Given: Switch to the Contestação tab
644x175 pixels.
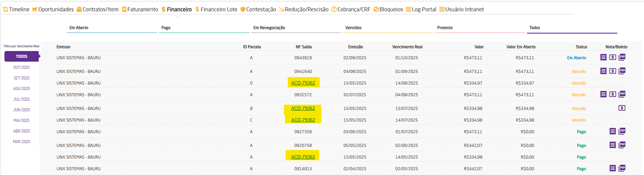Looking at the screenshot, I should point(258,9).
